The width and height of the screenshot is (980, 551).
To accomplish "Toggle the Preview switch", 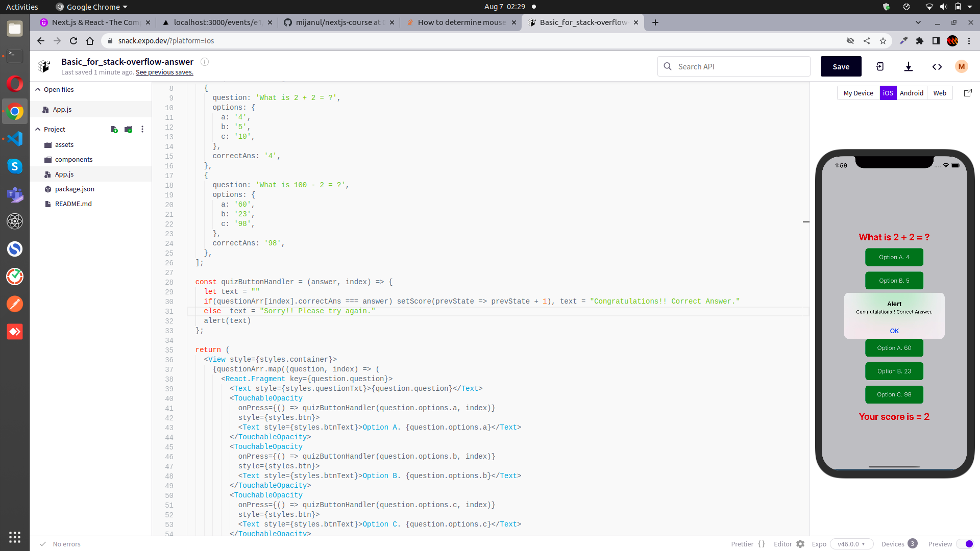I will 965,544.
